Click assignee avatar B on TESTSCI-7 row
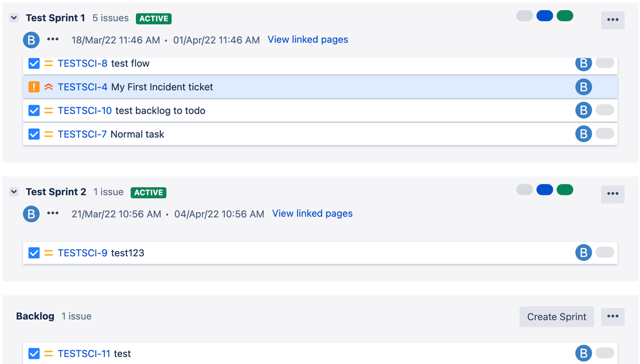The width and height of the screenshot is (640, 364). pos(584,134)
